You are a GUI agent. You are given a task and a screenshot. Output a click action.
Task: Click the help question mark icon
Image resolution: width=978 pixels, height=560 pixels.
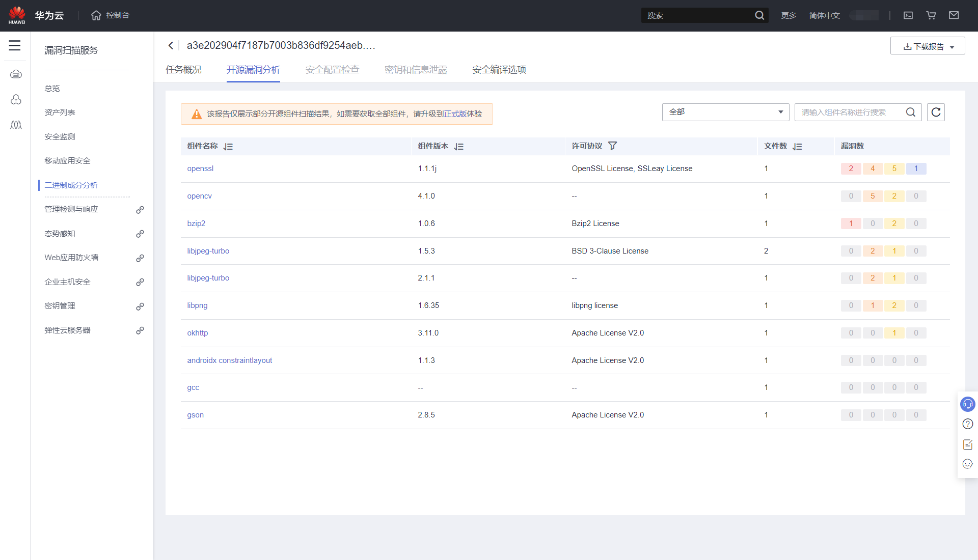(967, 424)
